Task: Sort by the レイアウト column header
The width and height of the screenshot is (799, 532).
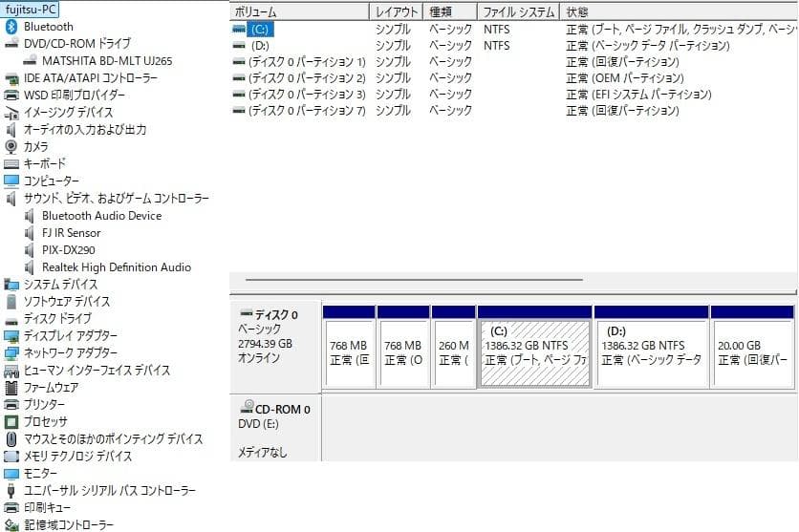Action: coord(397,11)
